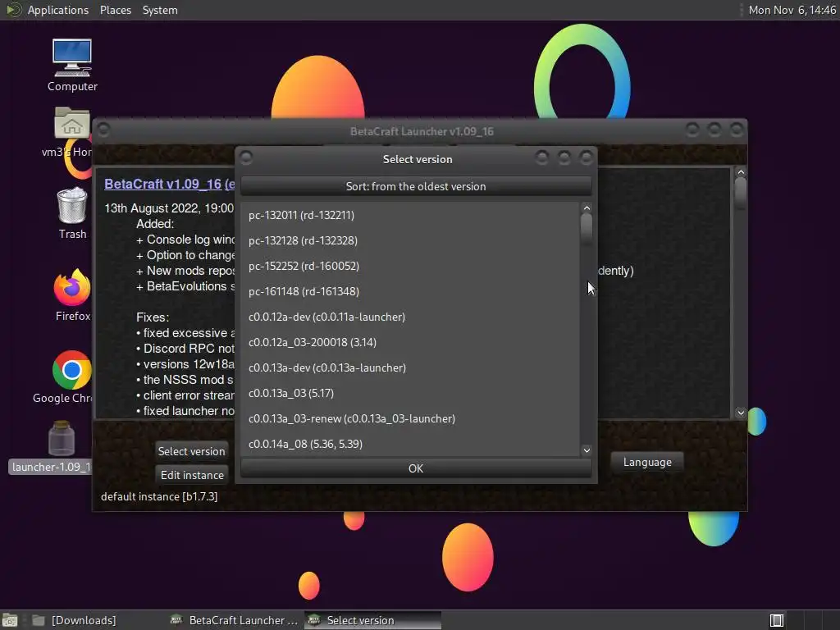Select version c0.0.13a_03-renew
Screen dimensions: 840x630
pos(410,419)
